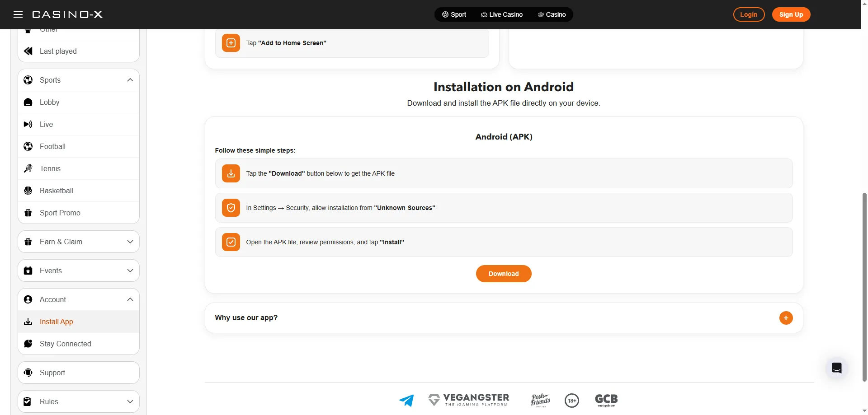This screenshot has height=415, width=868.
Task: Click the Tennis racket icon
Action: click(28, 168)
